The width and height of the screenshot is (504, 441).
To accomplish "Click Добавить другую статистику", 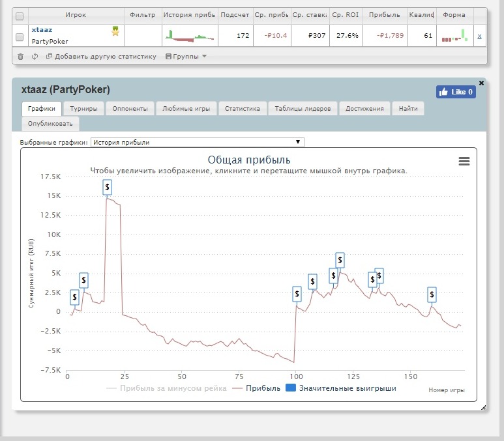I will [x=101, y=57].
